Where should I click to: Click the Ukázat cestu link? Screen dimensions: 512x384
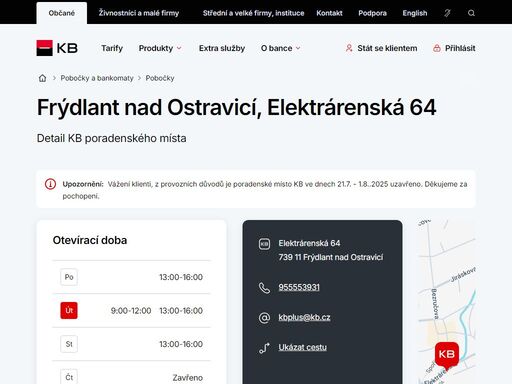pos(302,347)
